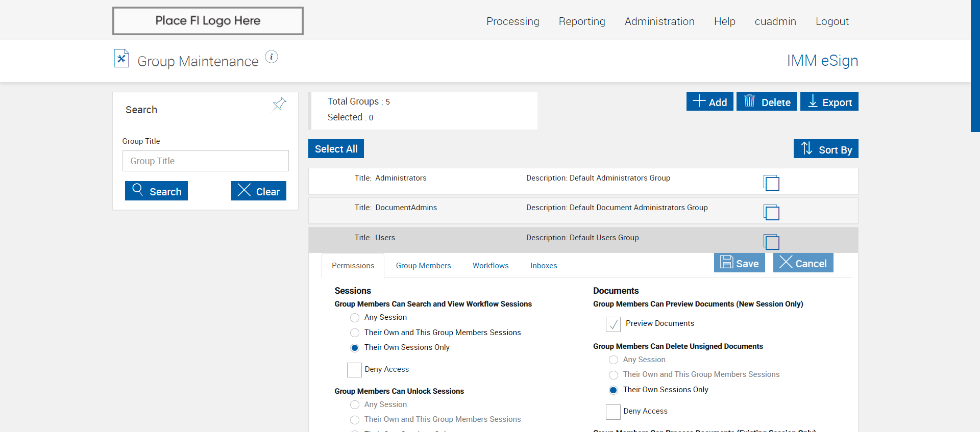Screen dimensions: 980x432
Task: Click the Group Maintenance page icon
Action: click(x=121, y=59)
